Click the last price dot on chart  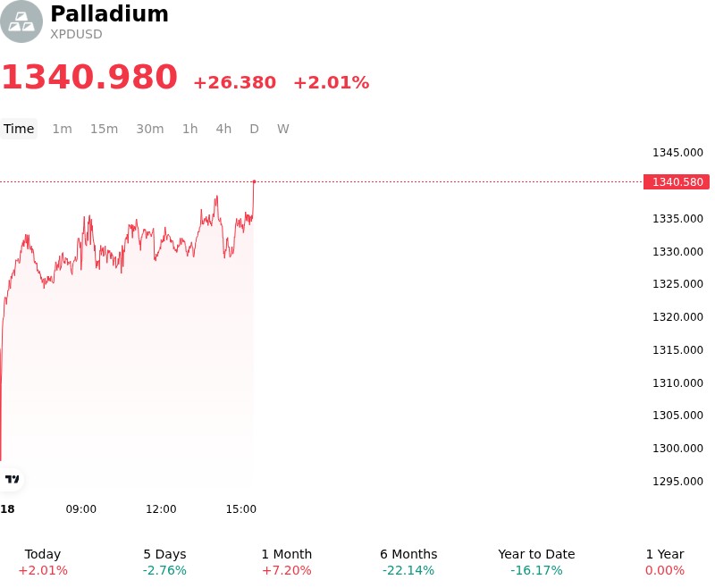tap(254, 181)
